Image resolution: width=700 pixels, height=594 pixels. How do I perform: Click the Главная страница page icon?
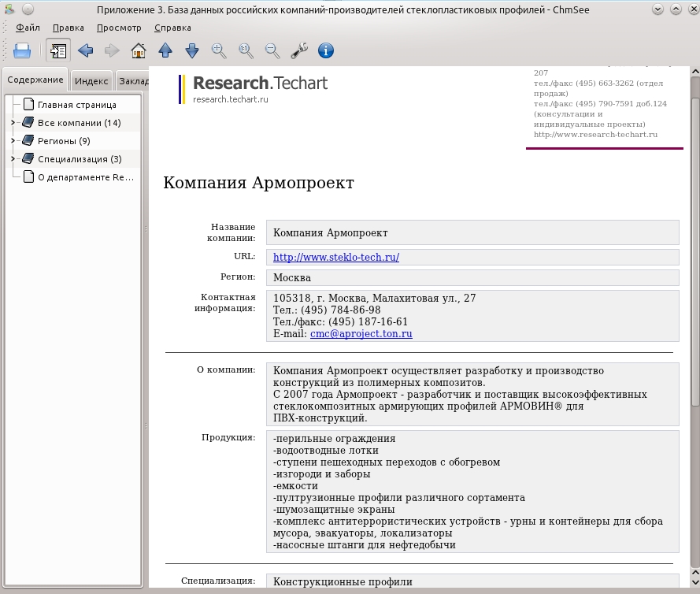click(28, 104)
